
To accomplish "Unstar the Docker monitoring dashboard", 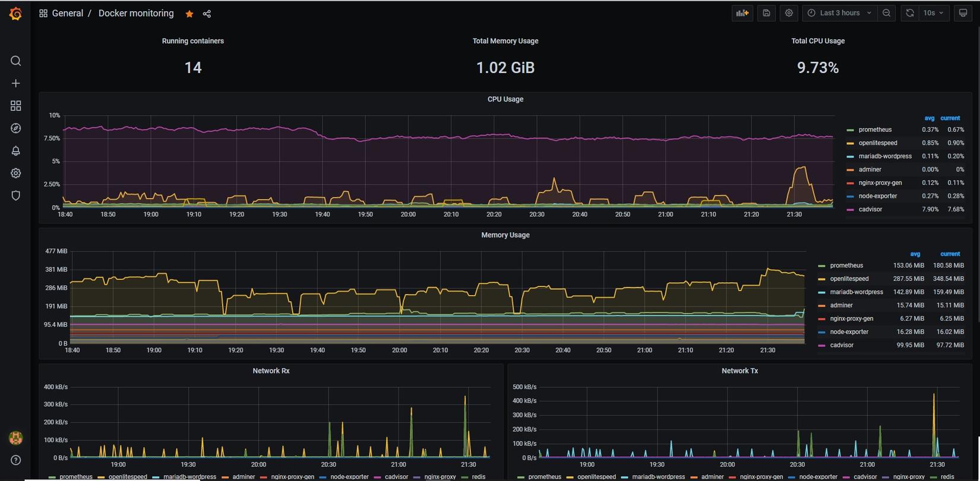I will click(189, 14).
